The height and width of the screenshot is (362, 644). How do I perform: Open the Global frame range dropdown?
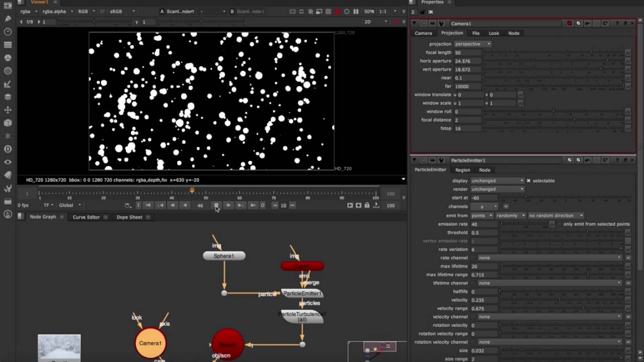[69, 205]
